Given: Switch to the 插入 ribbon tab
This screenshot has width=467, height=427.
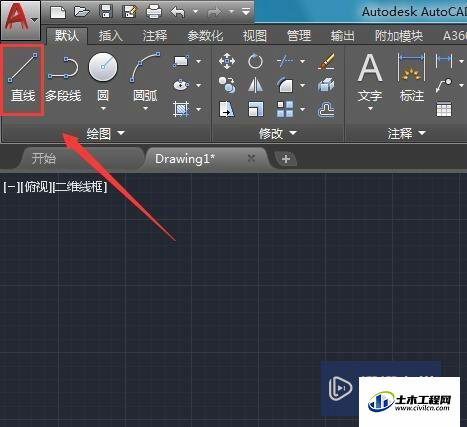Looking at the screenshot, I should (111, 36).
